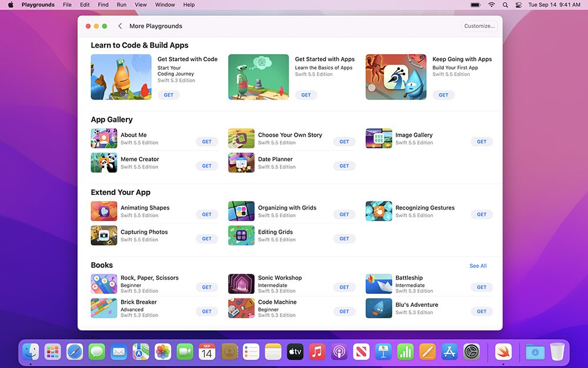
Task: Go back using the chevron arrow
Action: 120,26
